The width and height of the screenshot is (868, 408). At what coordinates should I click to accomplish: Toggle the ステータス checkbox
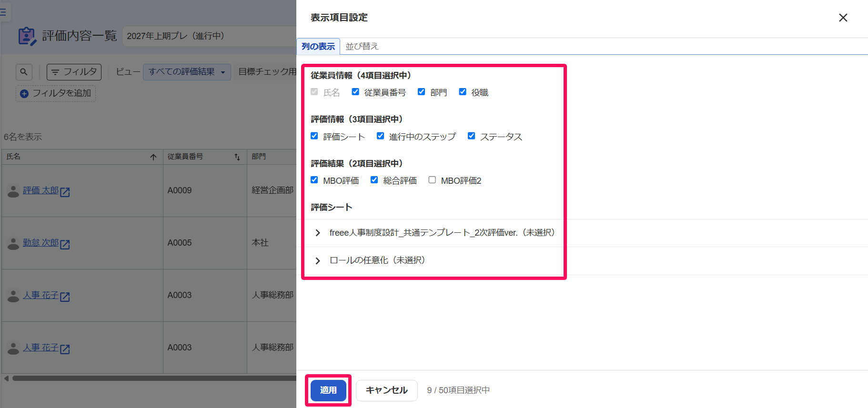pyautogui.click(x=472, y=136)
